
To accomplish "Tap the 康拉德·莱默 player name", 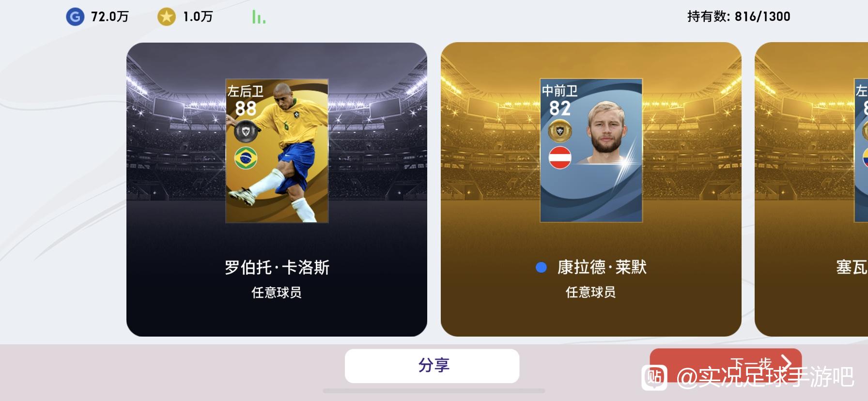I will 602,267.
